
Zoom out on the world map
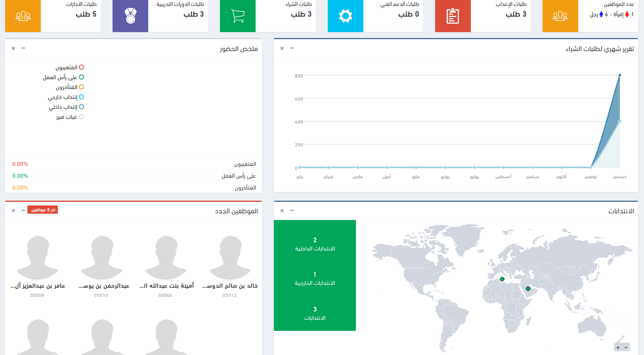pyautogui.click(x=626, y=347)
